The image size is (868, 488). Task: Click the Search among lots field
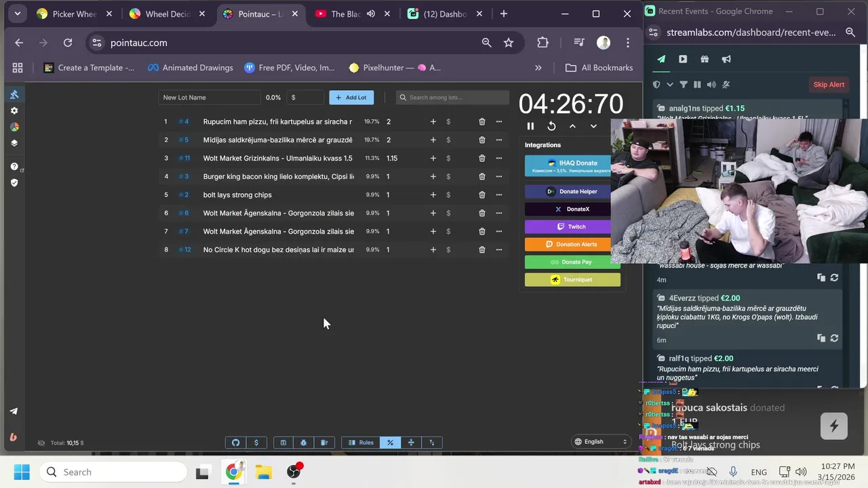point(452,98)
